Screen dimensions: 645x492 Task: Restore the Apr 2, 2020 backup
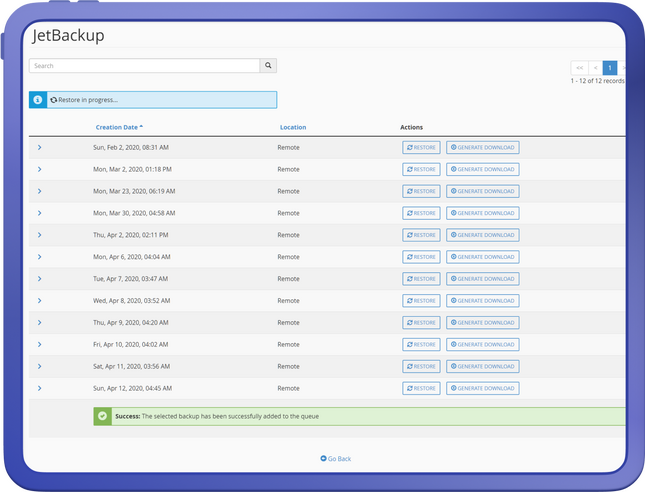pyautogui.click(x=421, y=235)
